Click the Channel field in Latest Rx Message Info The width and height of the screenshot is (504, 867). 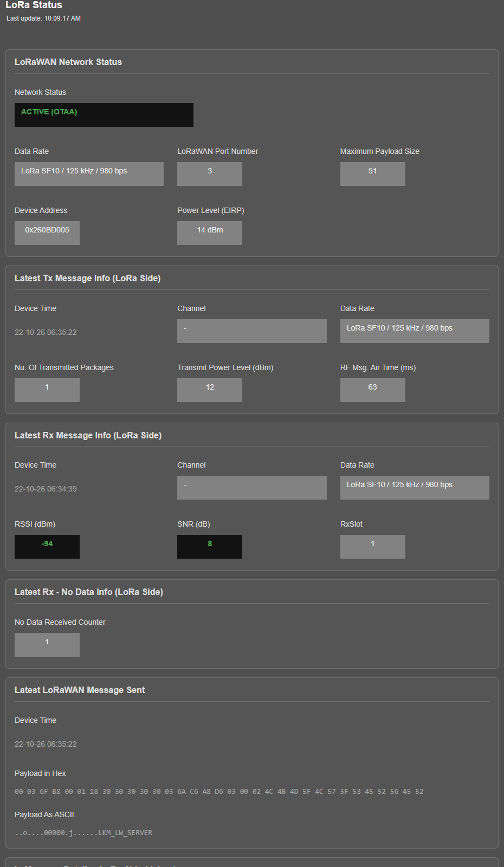252,488
